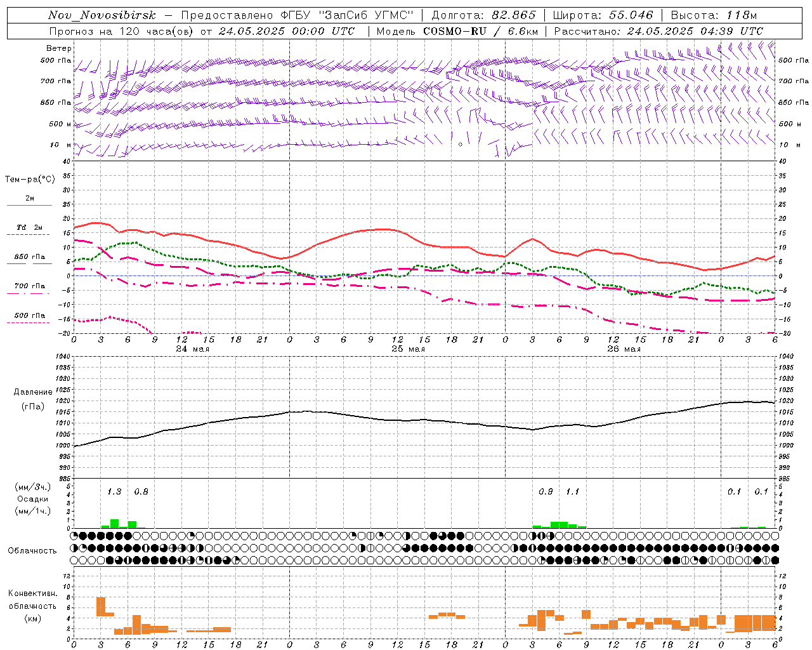Click "Рассчитано: 24.05.2025 04:39 UTC" timestamp
The height and width of the screenshot is (650, 812).
[658, 31]
